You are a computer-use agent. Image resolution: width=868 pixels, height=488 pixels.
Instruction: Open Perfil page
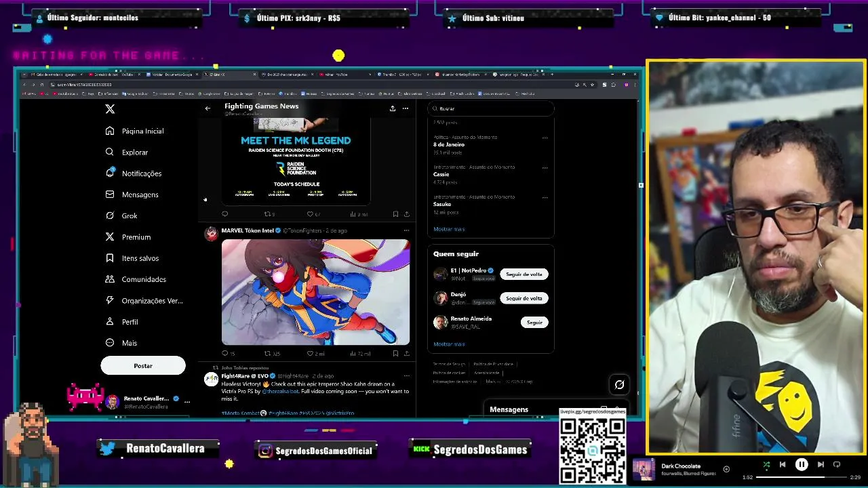(122, 322)
